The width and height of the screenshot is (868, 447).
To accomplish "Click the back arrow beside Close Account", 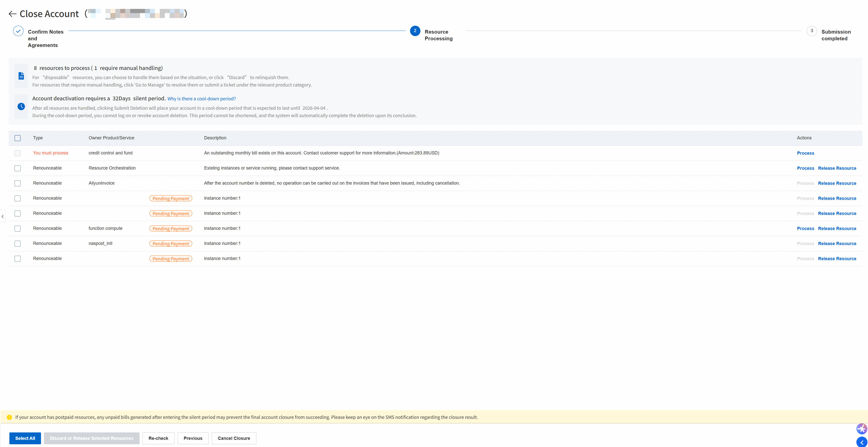I will (12, 14).
